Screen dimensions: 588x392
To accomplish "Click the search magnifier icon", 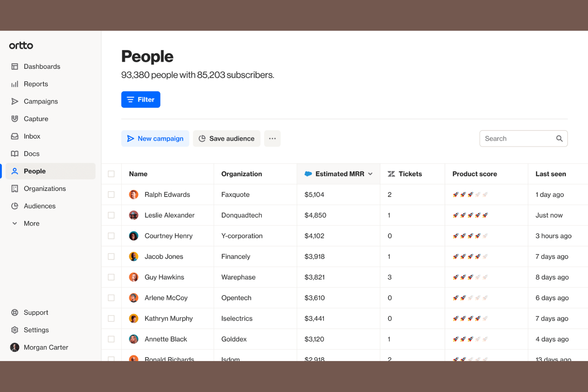I will (559, 139).
